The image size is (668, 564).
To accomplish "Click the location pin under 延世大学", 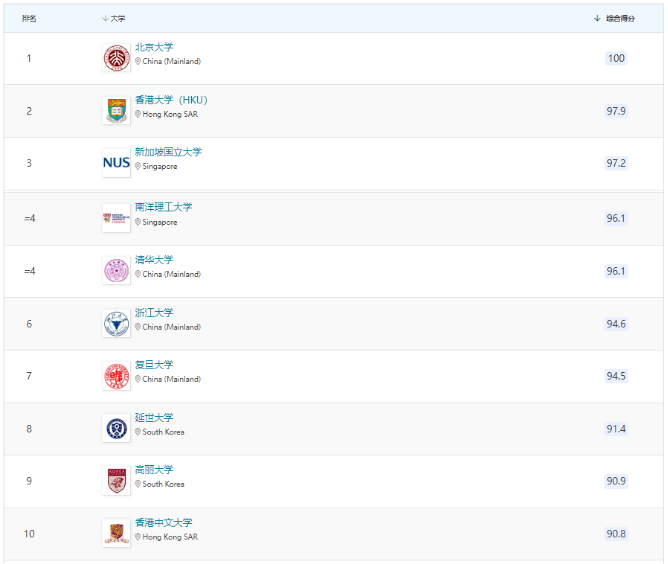I will point(138,432).
